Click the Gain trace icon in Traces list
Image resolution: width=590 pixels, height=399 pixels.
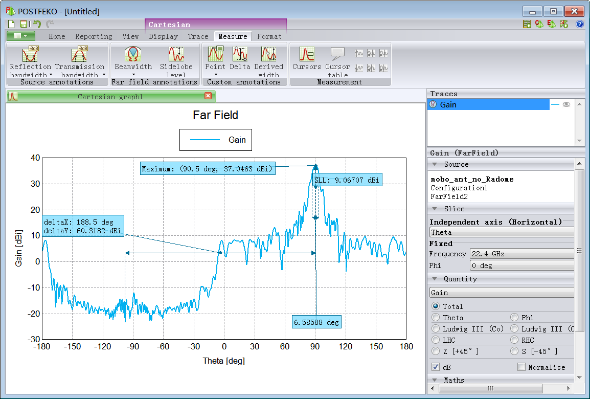point(433,104)
